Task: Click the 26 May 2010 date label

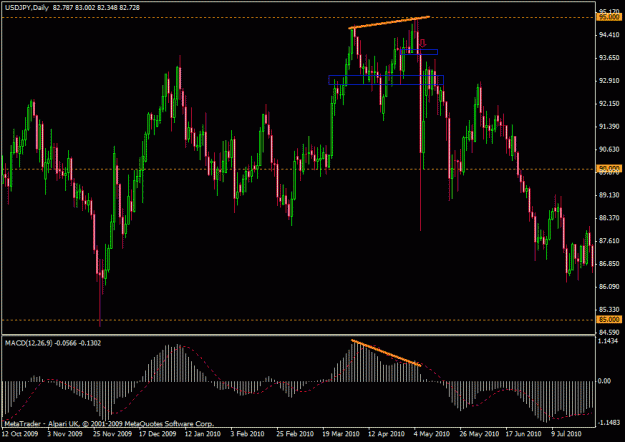Action: tap(479, 434)
